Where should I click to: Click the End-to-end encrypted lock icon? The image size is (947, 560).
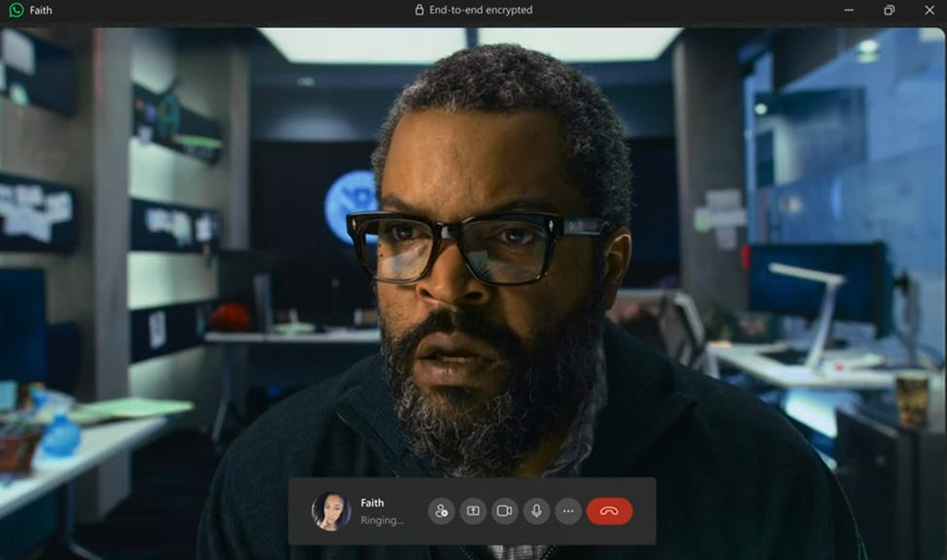(x=420, y=10)
